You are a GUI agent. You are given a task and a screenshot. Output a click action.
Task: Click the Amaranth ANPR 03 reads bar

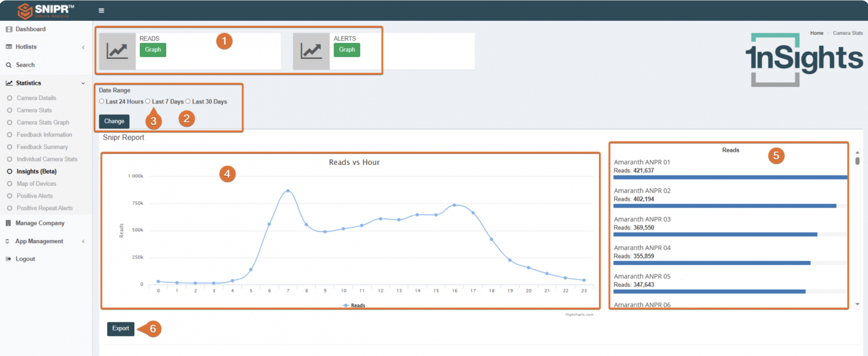point(716,235)
